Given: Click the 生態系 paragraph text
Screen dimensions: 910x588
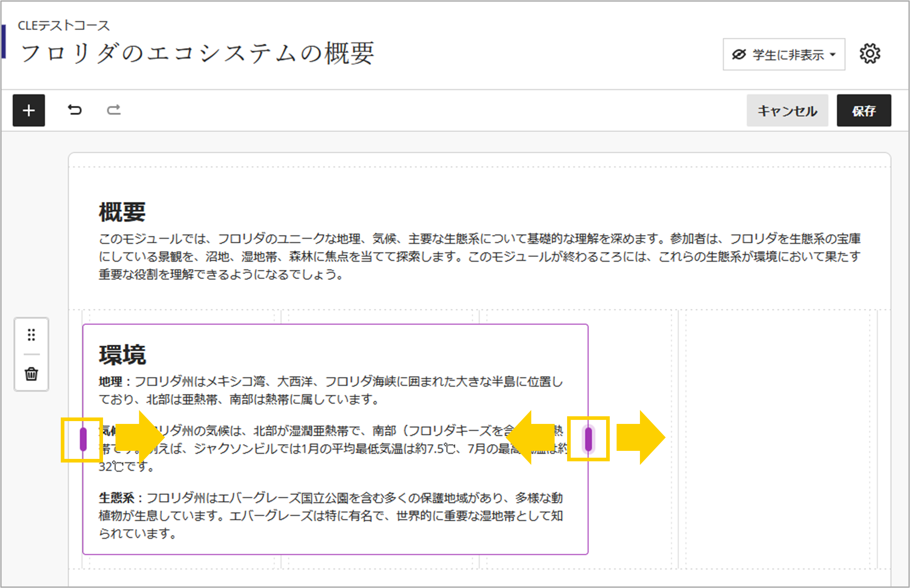Looking at the screenshot, I should coord(330,516).
